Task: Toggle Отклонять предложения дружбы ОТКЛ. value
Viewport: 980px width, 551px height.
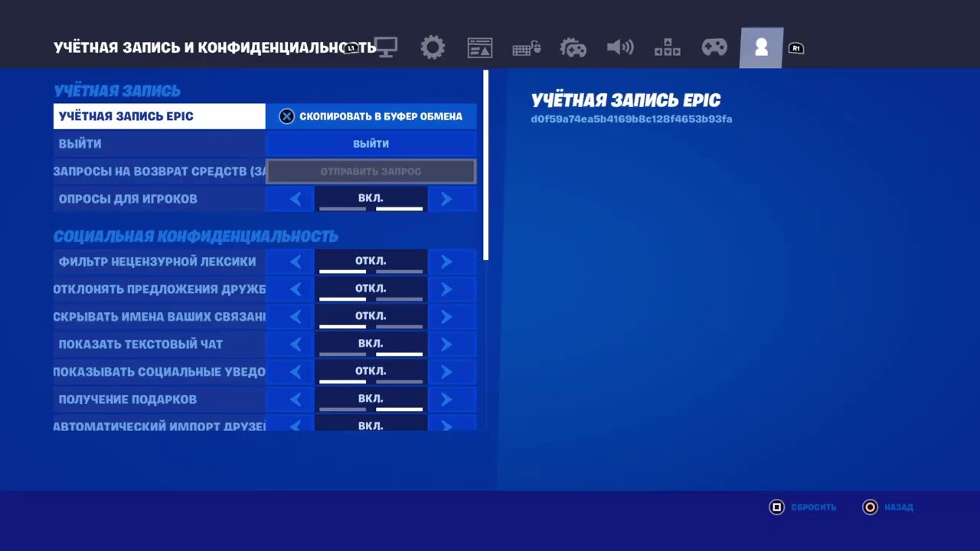Action: [371, 289]
